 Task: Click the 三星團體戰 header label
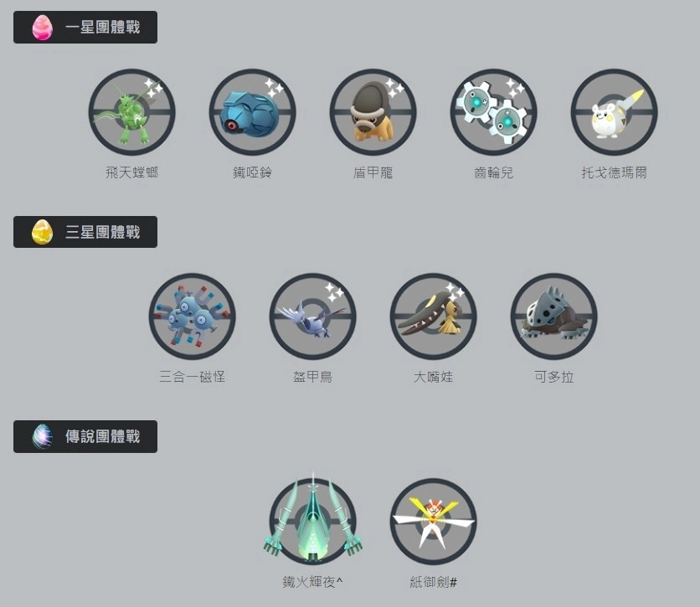(103, 232)
